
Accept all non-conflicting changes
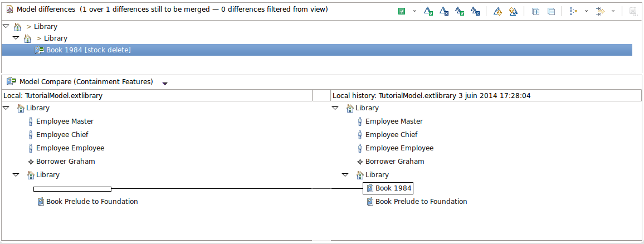pyautogui.click(x=460, y=11)
